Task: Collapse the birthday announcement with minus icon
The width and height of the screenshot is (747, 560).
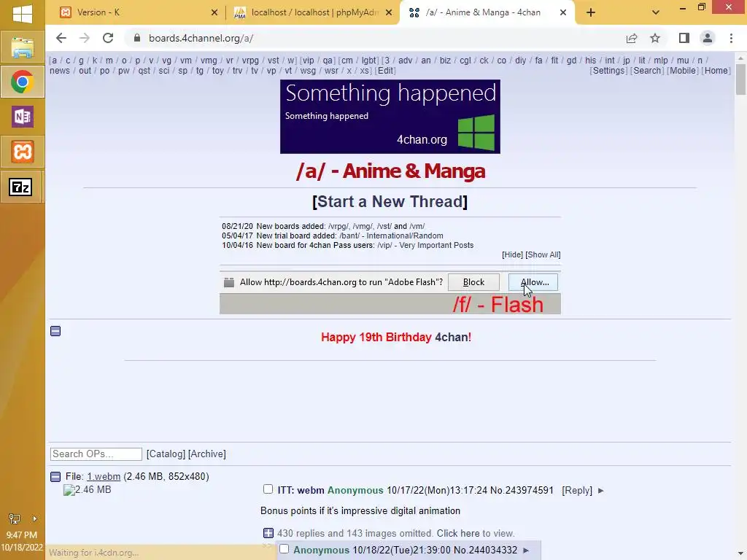Action: pos(55,331)
